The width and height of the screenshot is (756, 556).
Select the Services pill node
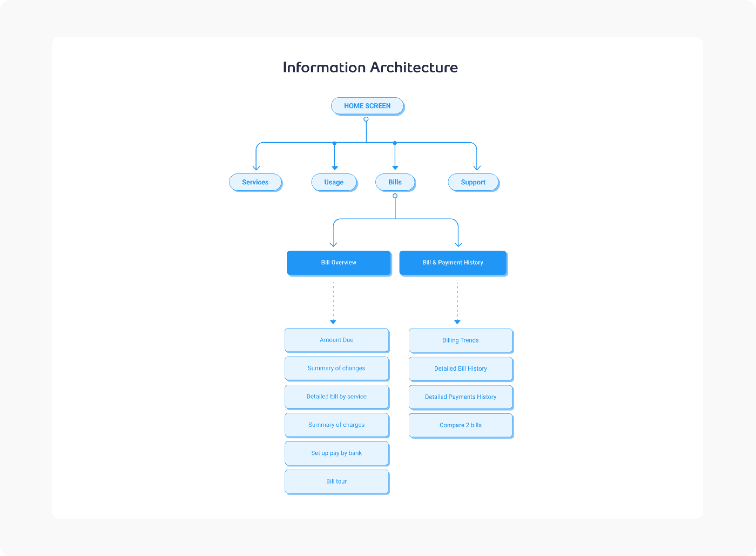coord(255,182)
